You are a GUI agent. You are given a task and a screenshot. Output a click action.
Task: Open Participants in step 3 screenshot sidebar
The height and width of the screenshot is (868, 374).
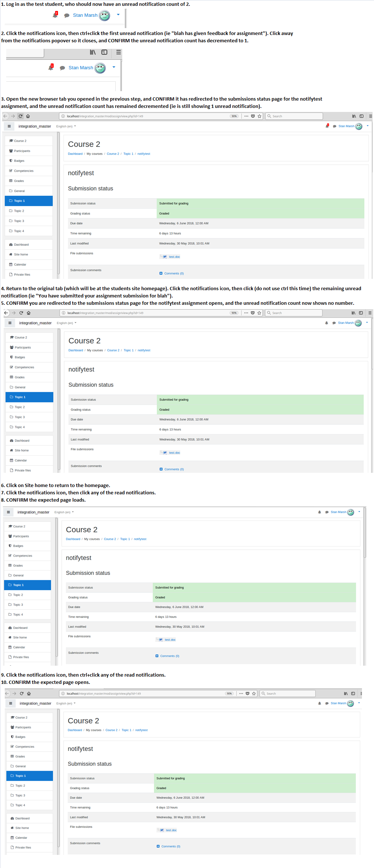coord(29,151)
